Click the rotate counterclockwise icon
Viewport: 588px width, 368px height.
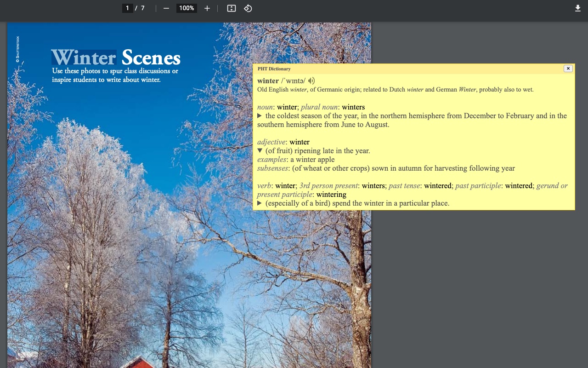tap(248, 8)
